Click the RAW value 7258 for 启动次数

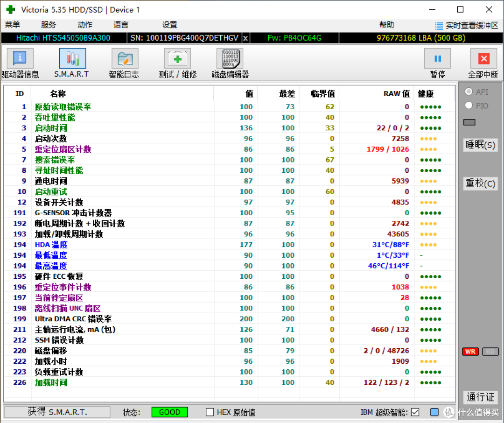tap(400, 139)
